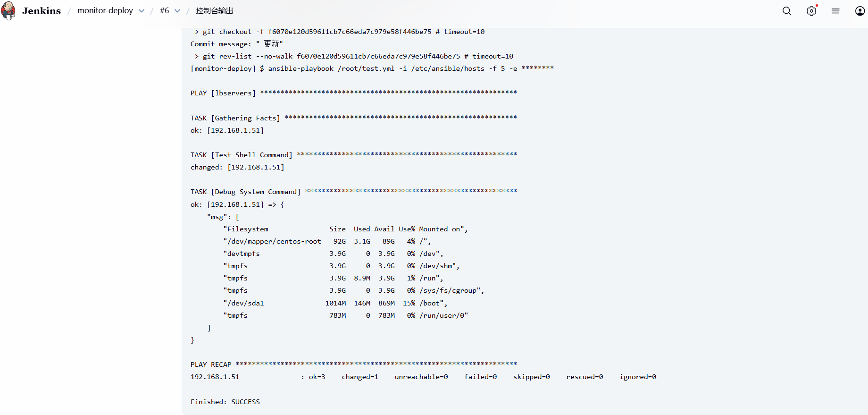Expand the build #6 dropdown chevron

pyautogui.click(x=177, y=11)
